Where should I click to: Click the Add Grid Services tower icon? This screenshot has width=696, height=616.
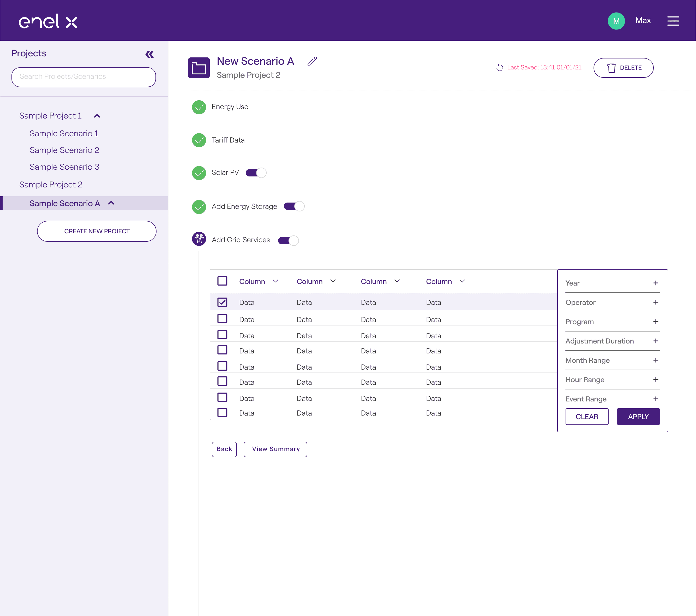pos(199,239)
